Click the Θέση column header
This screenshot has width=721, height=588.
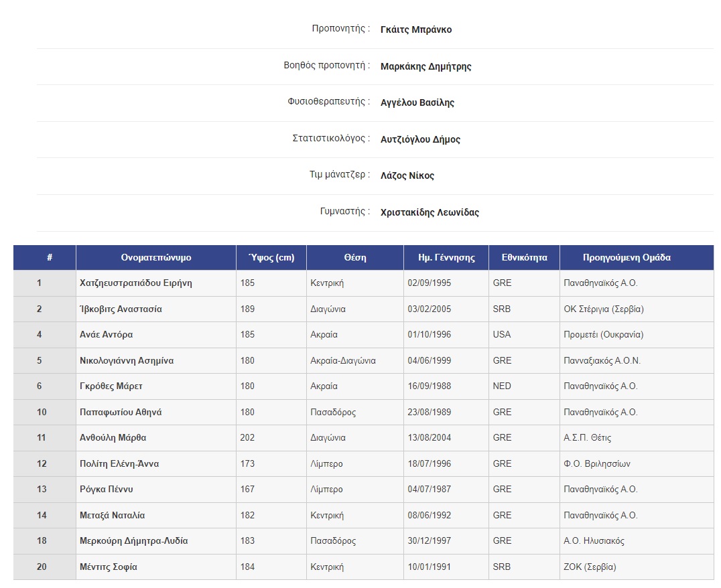click(354, 257)
